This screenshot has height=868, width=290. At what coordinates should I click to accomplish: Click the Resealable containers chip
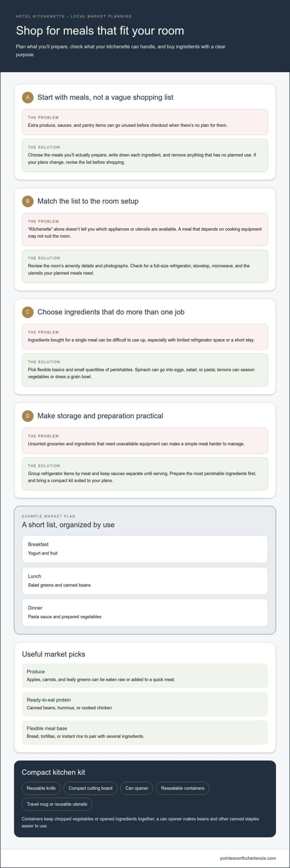coord(182,788)
